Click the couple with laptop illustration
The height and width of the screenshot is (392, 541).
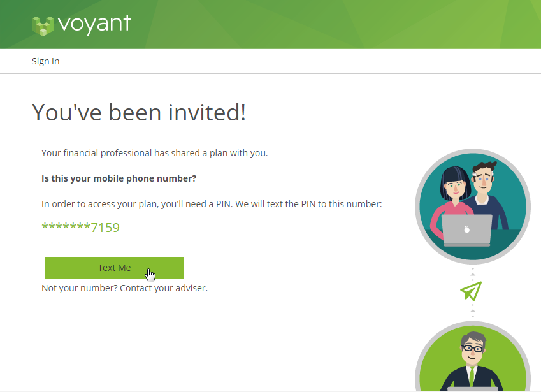pos(473,207)
